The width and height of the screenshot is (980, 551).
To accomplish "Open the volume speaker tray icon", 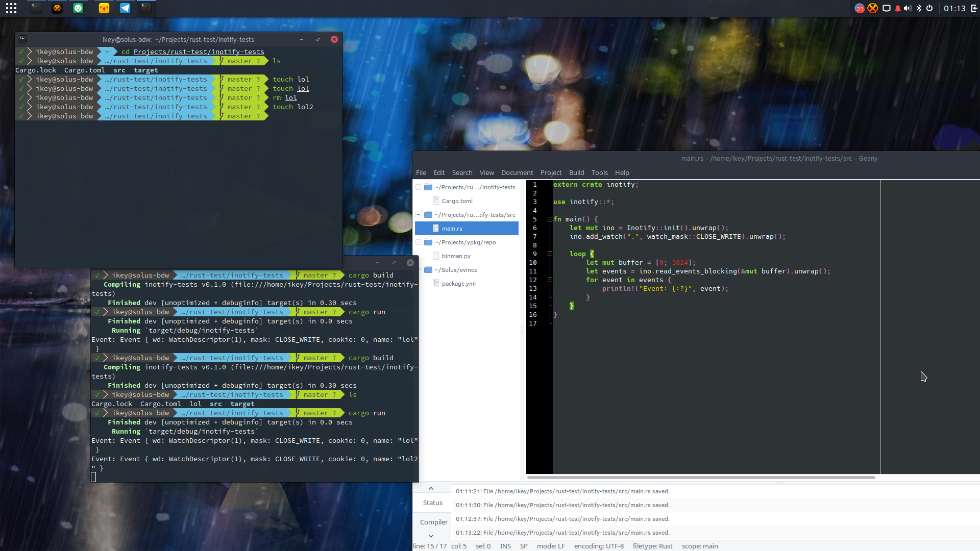I will point(908,8).
